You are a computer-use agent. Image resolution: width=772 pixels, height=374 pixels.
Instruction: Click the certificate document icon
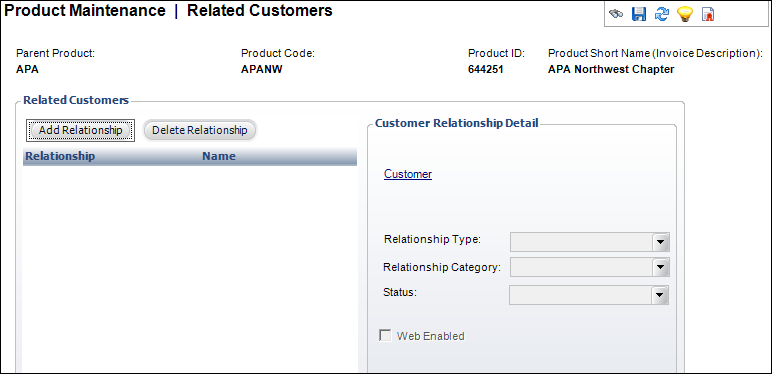point(708,14)
